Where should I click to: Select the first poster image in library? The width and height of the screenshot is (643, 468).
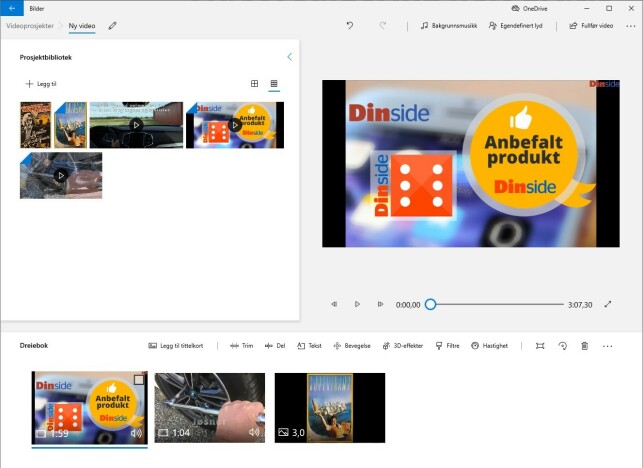(x=36, y=125)
